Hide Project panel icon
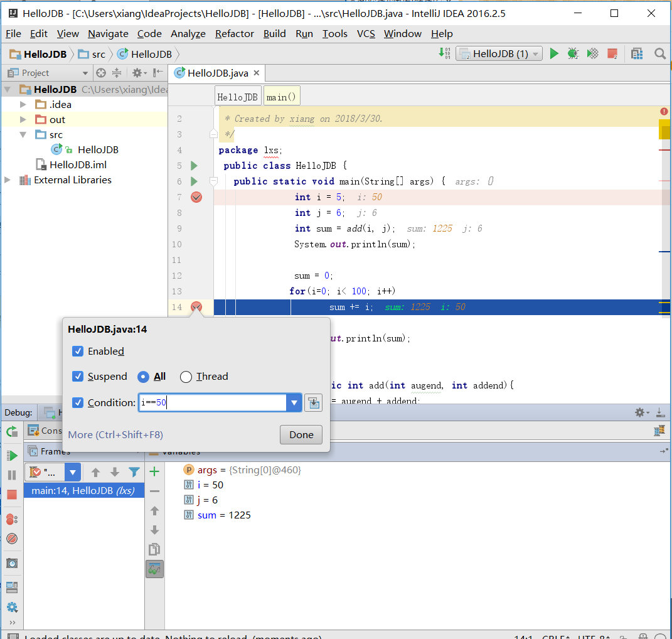 [158, 72]
